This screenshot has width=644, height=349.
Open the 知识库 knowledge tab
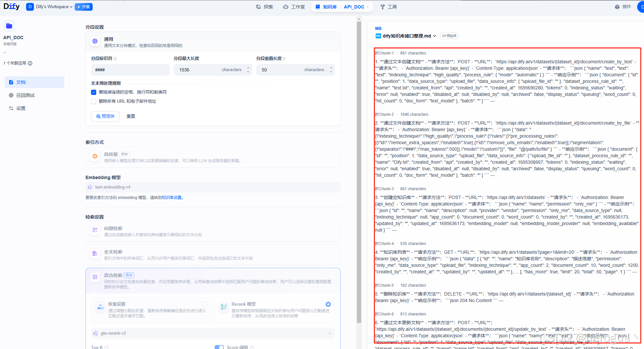[326, 7]
